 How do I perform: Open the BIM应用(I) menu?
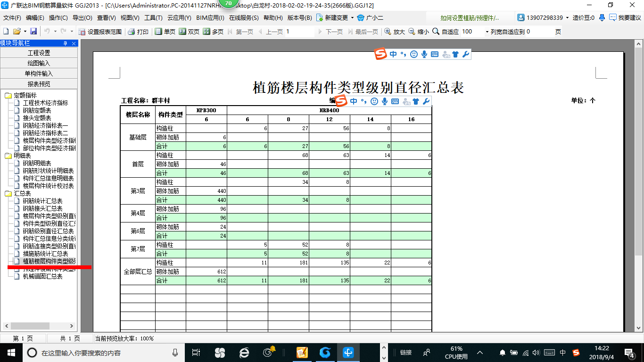(x=210, y=18)
